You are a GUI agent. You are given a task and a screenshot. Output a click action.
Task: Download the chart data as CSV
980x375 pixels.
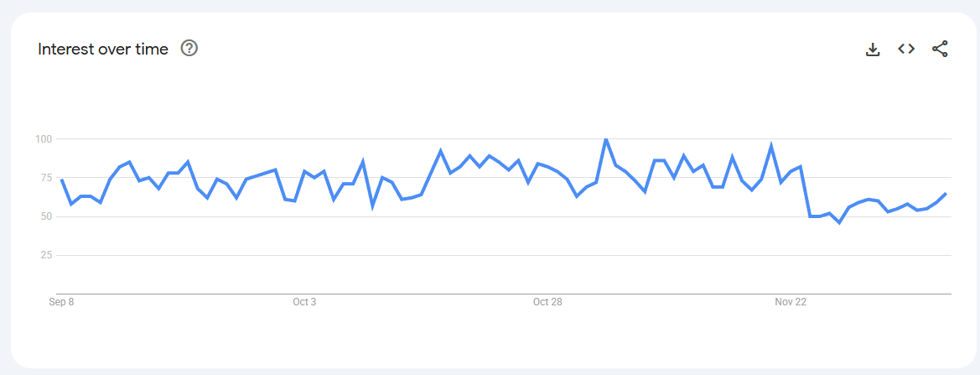tap(873, 49)
